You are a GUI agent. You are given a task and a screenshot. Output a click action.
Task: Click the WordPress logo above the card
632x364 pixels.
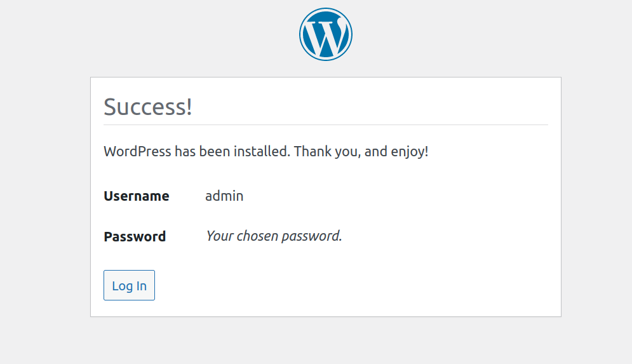pos(326,34)
